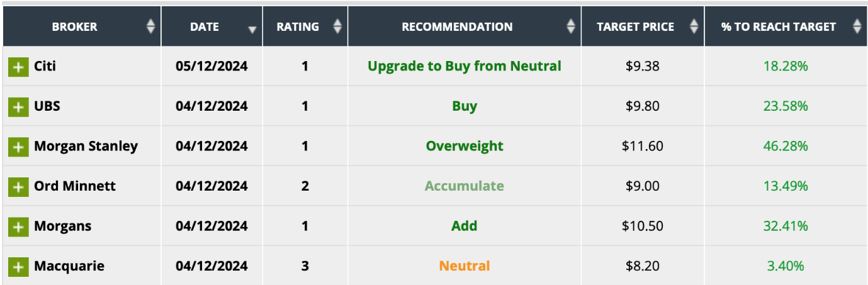Click the green plus next to Morgans
868x285 pixels.
click(x=18, y=226)
